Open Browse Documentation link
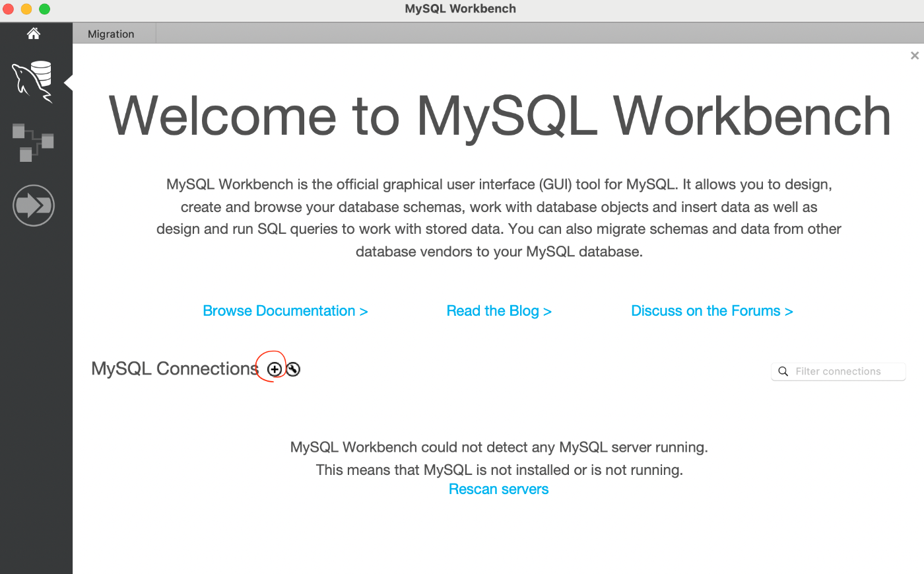This screenshot has width=924, height=574. tap(285, 310)
